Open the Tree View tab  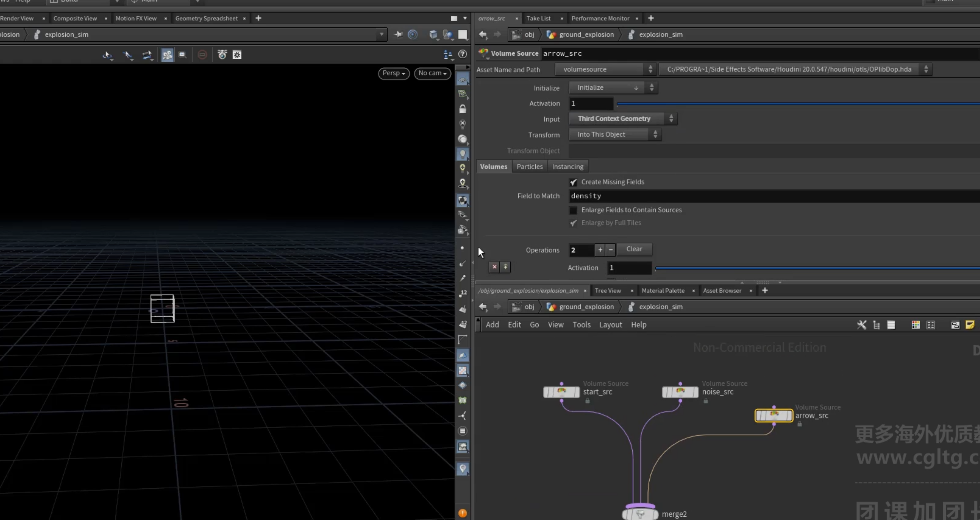pos(607,291)
